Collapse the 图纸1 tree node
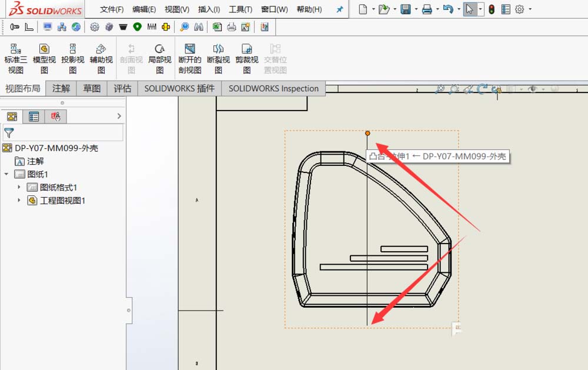Image resolution: width=588 pixels, height=370 pixels. coord(6,174)
